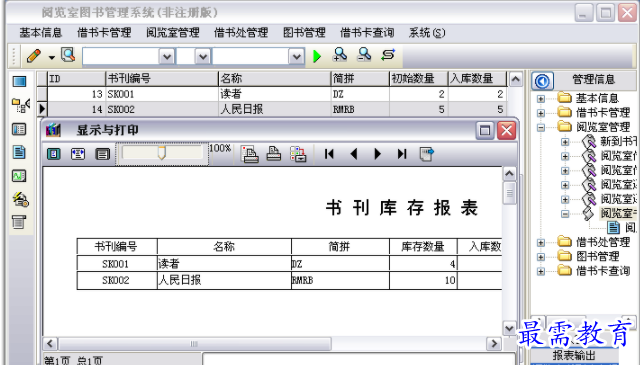This screenshot has height=365, width=640.
Task: Open the first filter combo box arrow
Action: [x=167, y=57]
